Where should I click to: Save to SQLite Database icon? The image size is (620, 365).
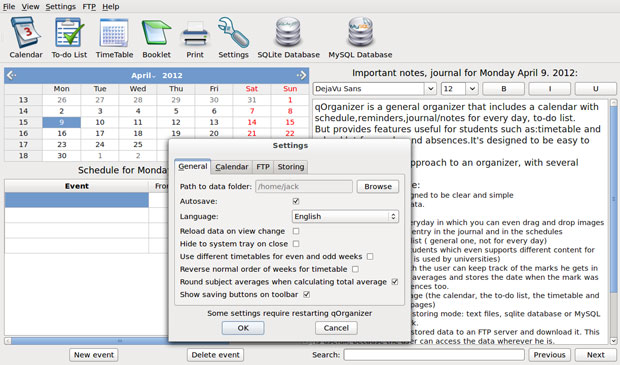pos(288,38)
